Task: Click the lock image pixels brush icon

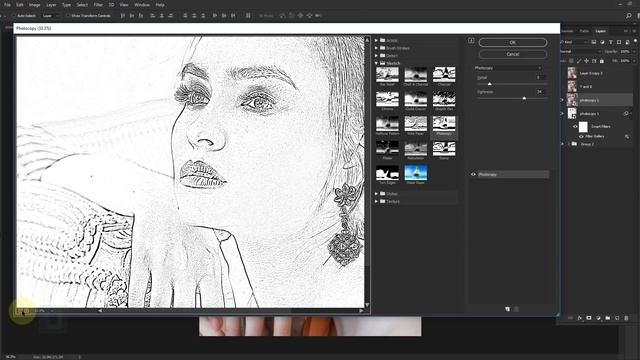Action: coord(579,61)
